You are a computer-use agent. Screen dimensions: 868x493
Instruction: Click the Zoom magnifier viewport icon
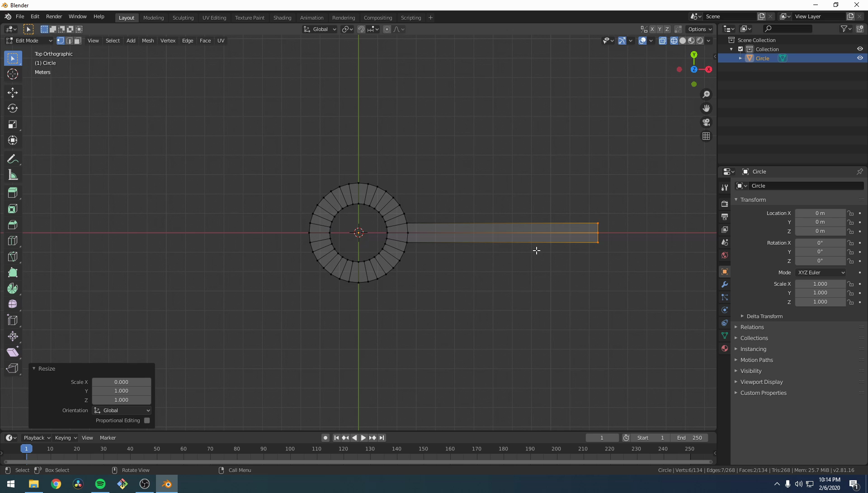pos(706,95)
